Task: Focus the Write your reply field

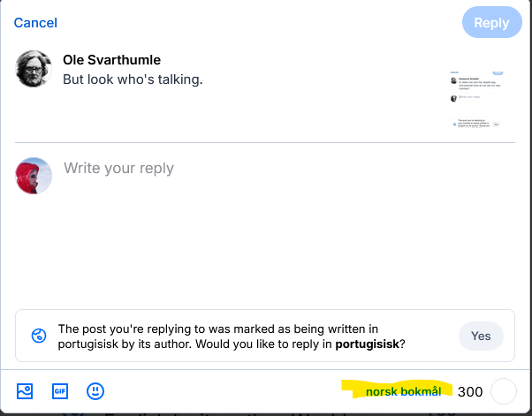Action: [118, 168]
